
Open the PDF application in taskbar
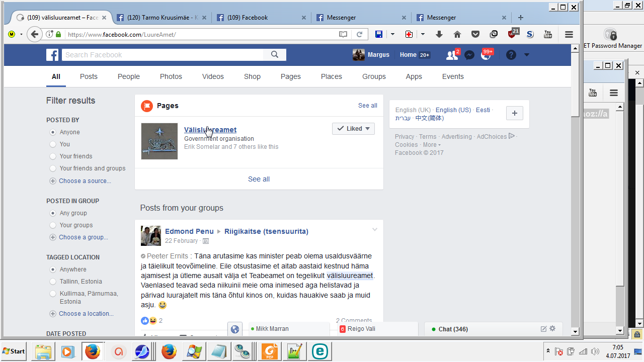coord(270,351)
